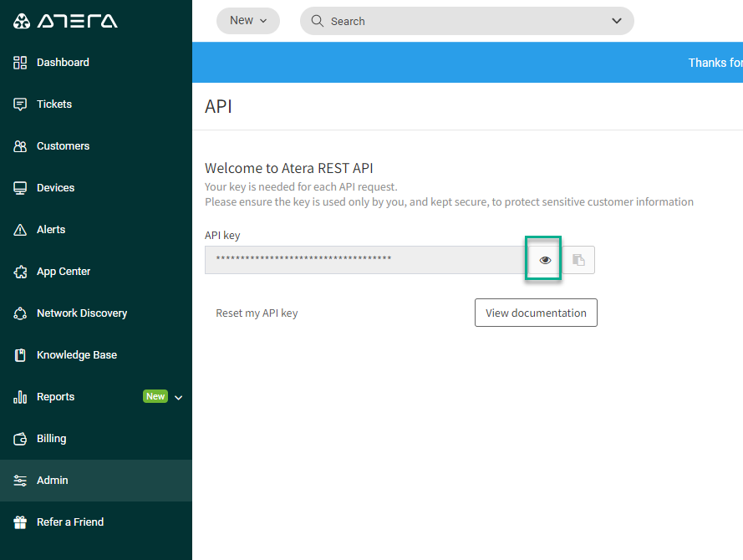Screen dimensions: 743x560
Task: Click the Refer a Friend gift icon
Action: [20, 522]
